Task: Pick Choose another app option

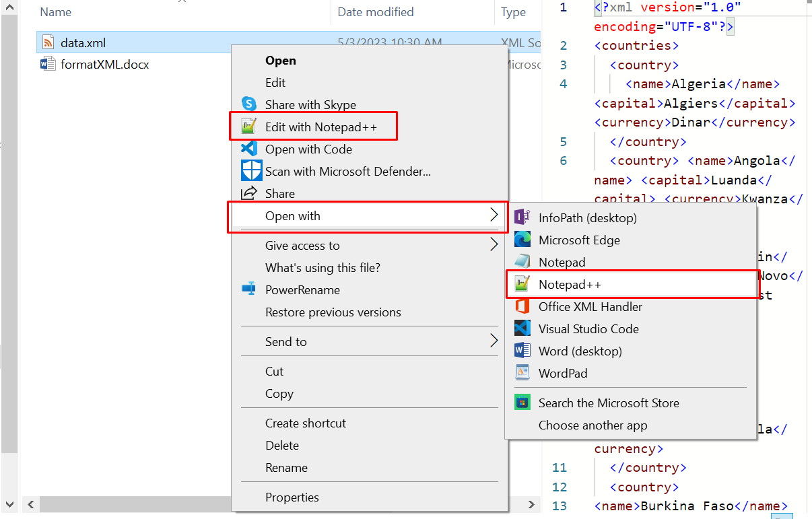Action: 593,425
